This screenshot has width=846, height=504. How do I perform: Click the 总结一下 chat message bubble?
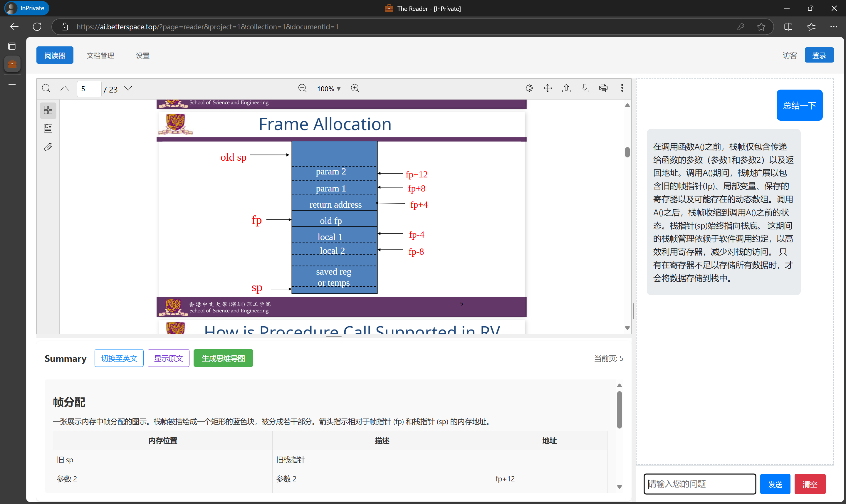tap(800, 105)
